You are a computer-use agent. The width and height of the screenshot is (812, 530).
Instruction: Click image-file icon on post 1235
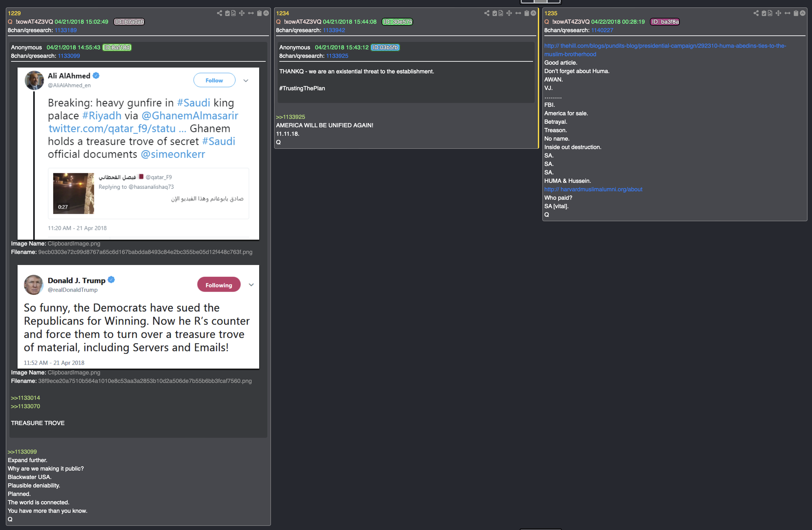pyautogui.click(x=770, y=13)
